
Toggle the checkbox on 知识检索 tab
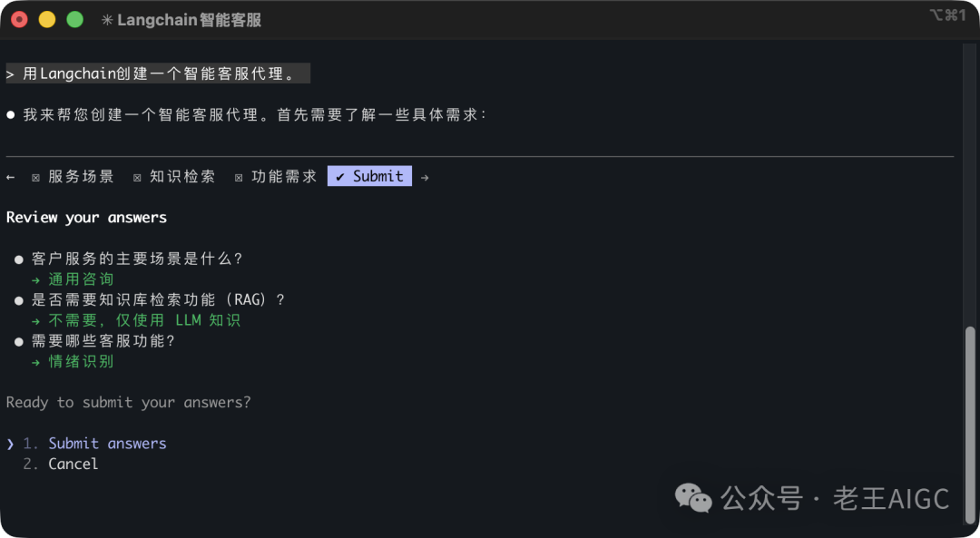pos(138,176)
